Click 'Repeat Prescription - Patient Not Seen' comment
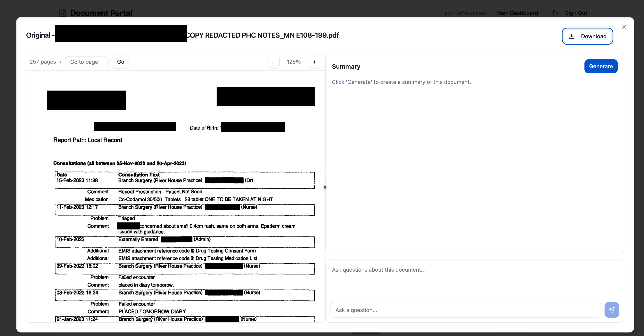The width and height of the screenshot is (644, 336). 160,192
